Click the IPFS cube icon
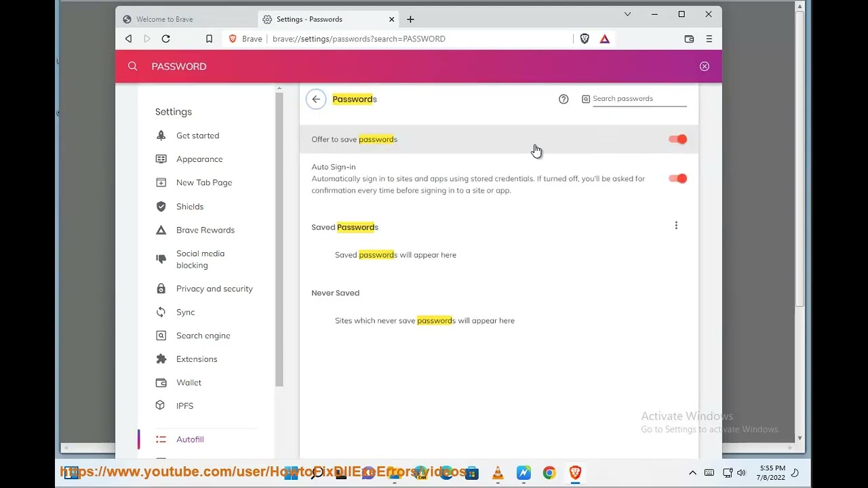Viewport: 868px width, 488px height. point(160,405)
